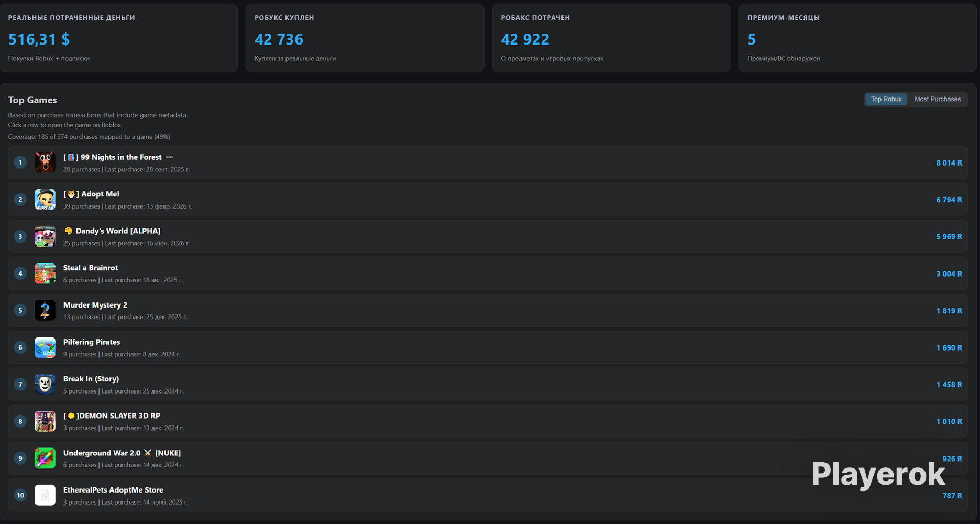Viewport: 980px width, 524px height.
Task: Open the DEMON SLAYER 3D RP title
Action: pyautogui.click(x=112, y=416)
